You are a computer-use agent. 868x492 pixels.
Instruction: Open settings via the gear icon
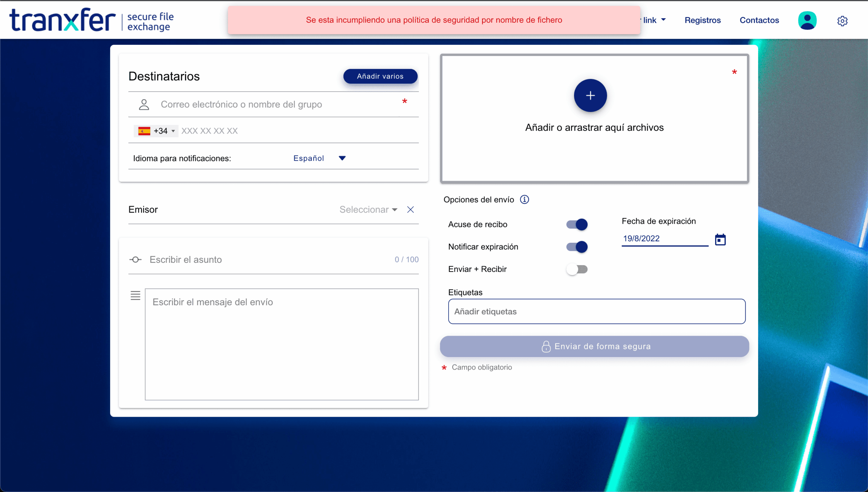click(842, 21)
